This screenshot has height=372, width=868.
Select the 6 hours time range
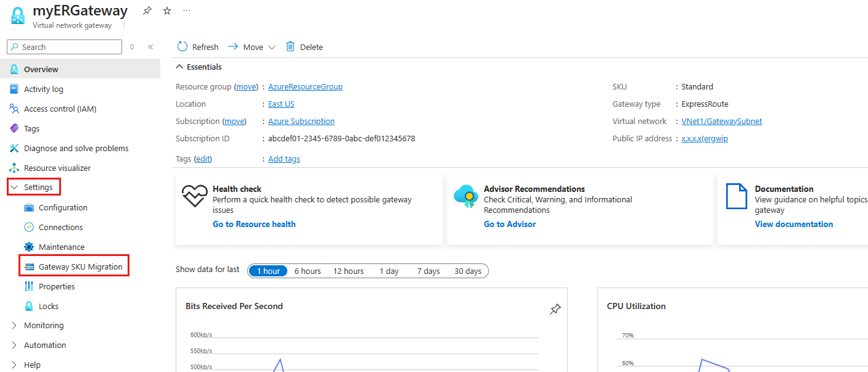pos(308,271)
